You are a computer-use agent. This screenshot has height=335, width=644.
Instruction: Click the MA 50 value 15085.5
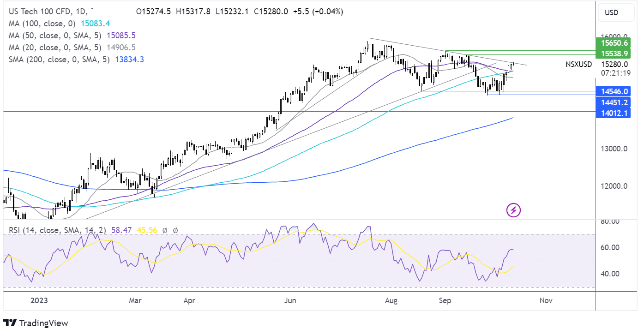click(121, 35)
